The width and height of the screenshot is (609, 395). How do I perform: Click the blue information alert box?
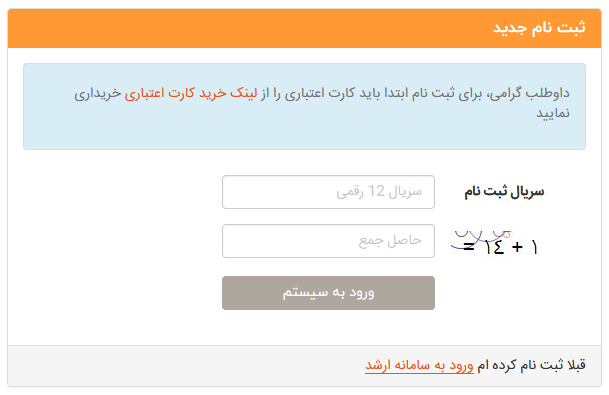[304, 106]
